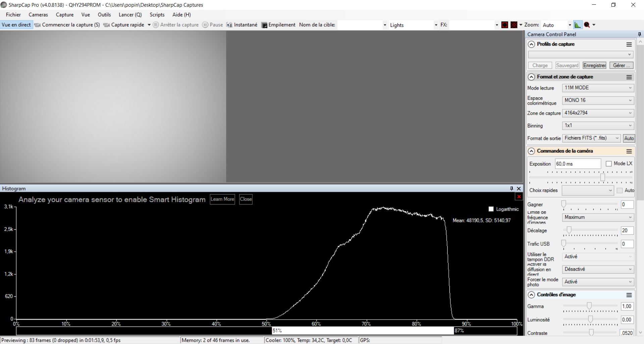This screenshot has width=644, height=344.
Task: Open the Lancer (Q) menu
Action: (130, 15)
